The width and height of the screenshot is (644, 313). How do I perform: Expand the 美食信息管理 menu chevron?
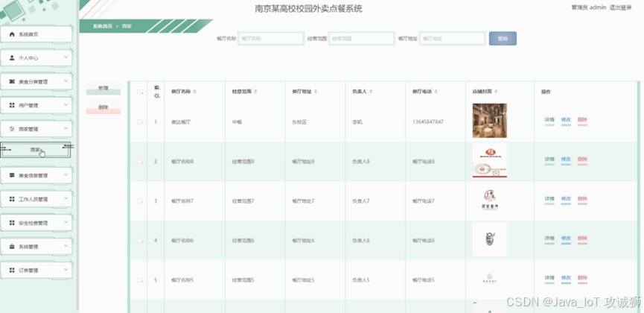point(66,175)
